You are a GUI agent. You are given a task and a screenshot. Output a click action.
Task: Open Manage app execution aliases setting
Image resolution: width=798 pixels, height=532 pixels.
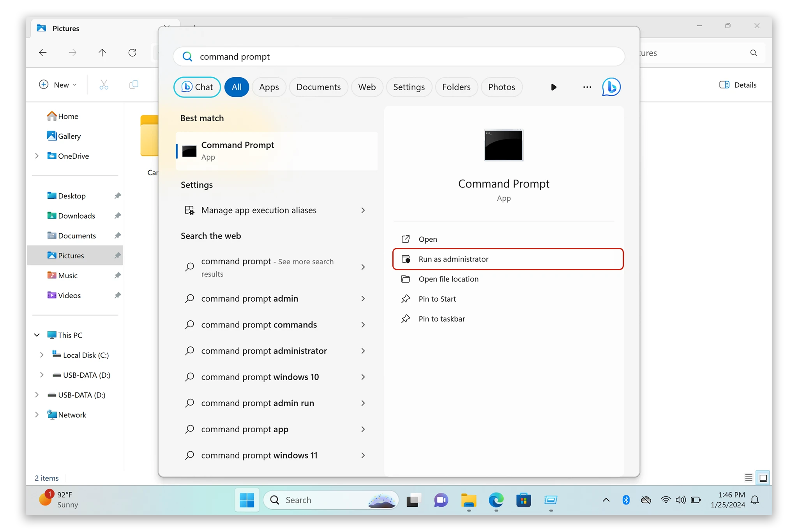click(x=277, y=210)
